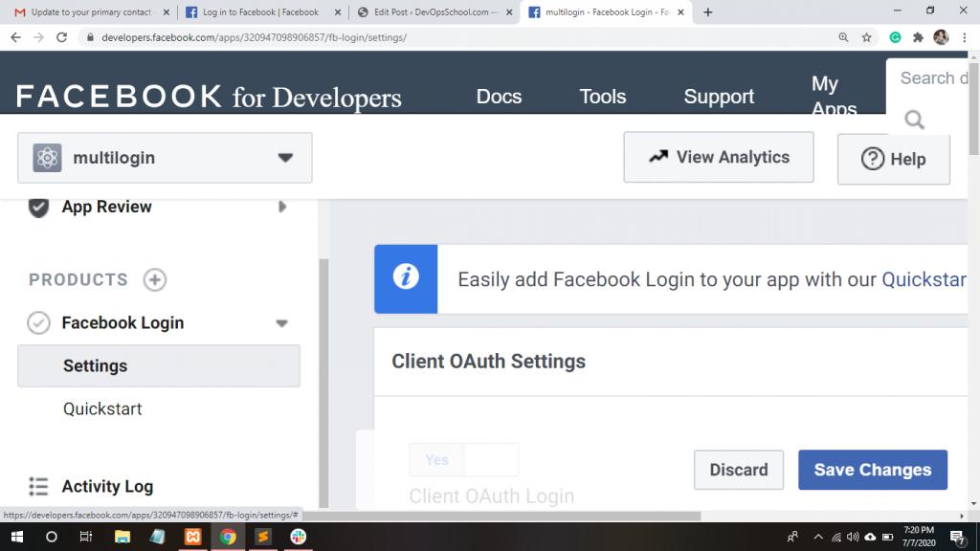Reload the page with refresh icon
Image resolution: width=980 pixels, height=551 pixels.
click(x=61, y=37)
